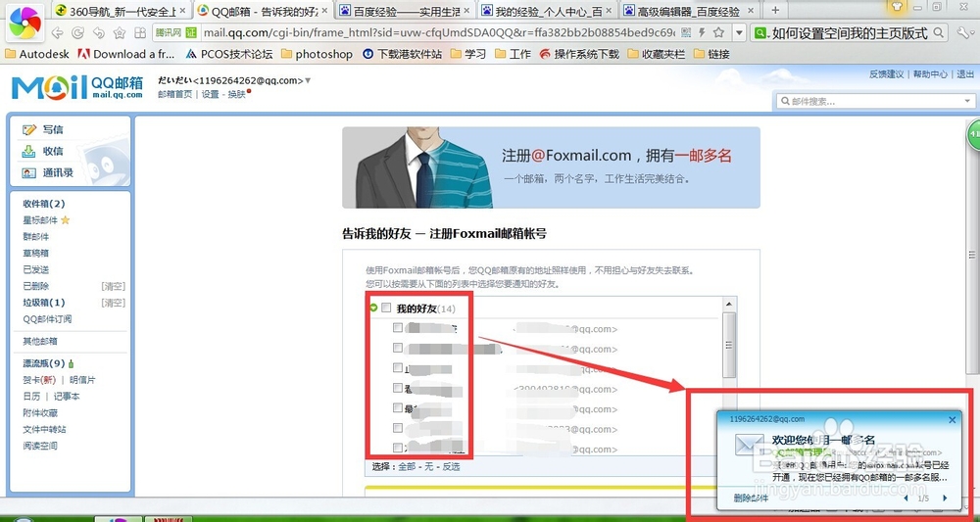
Task: Click the search magnifier in browser search box
Action: pyautogui.click(x=938, y=32)
